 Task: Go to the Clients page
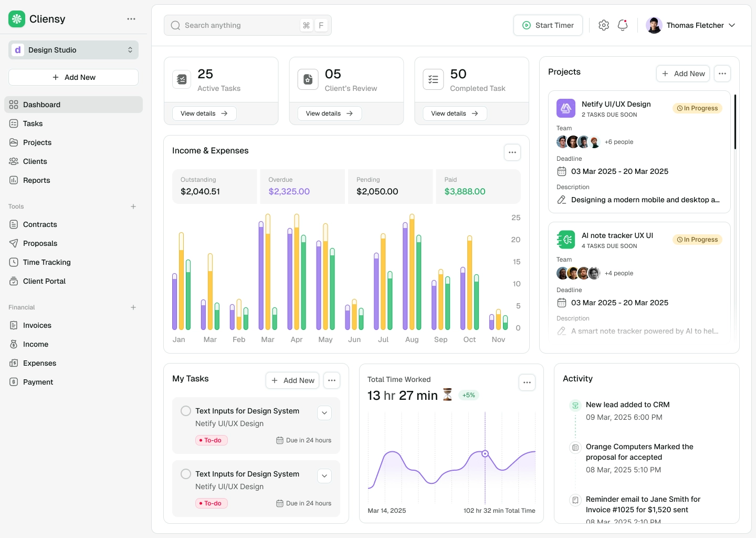click(x=35, y=161)
